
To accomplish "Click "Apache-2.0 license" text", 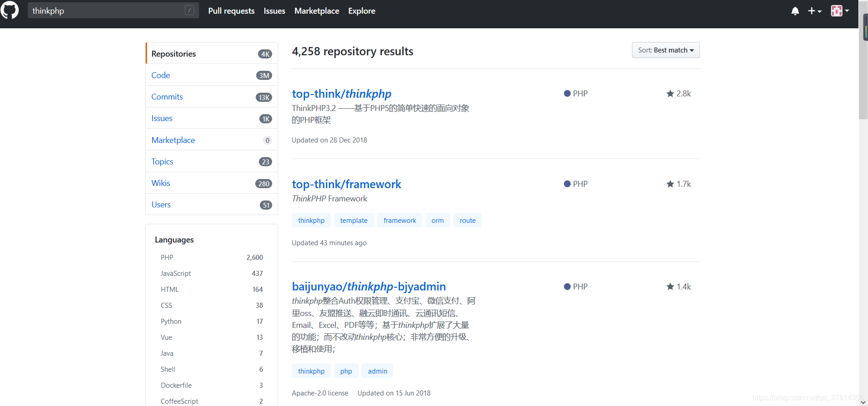I will [320, 393].
